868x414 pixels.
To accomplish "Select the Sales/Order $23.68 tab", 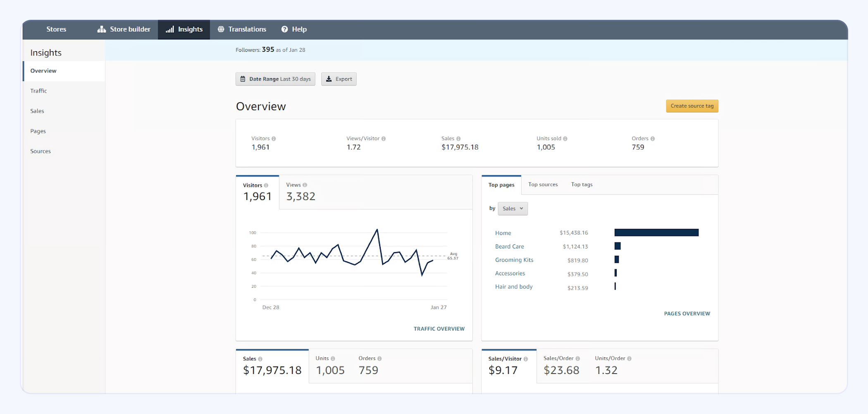I will (x=562, y=366).
